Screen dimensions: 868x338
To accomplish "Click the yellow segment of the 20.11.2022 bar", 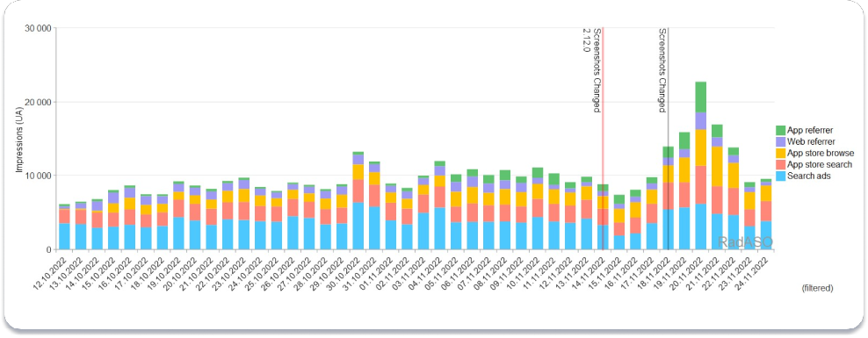I will (x=701, y=147).
